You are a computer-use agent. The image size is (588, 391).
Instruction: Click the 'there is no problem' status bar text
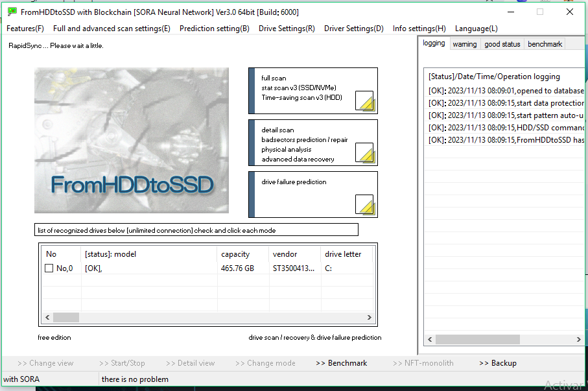[x=135, y=379]
